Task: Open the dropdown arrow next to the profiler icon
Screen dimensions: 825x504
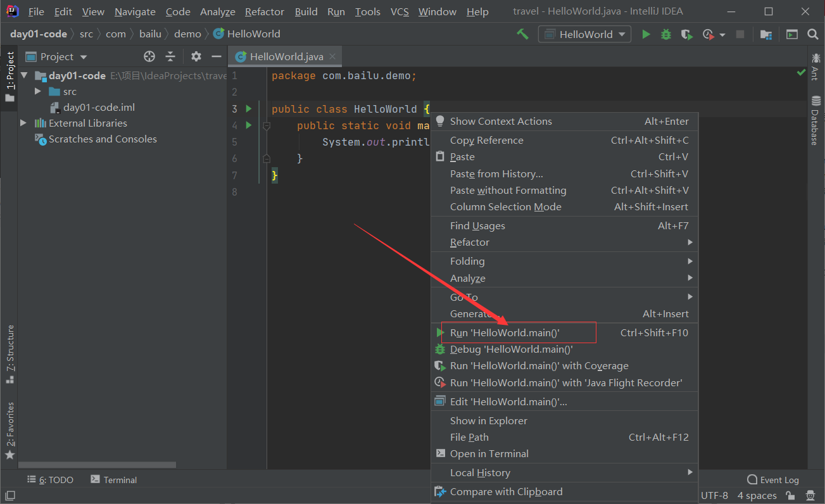Action: pyautogui.click(x=722, y=35)
